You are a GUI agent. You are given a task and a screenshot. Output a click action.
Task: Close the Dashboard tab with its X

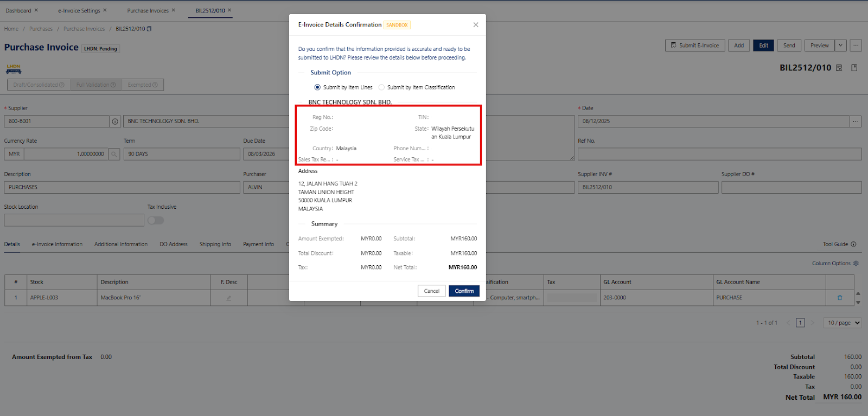point(36,10)
